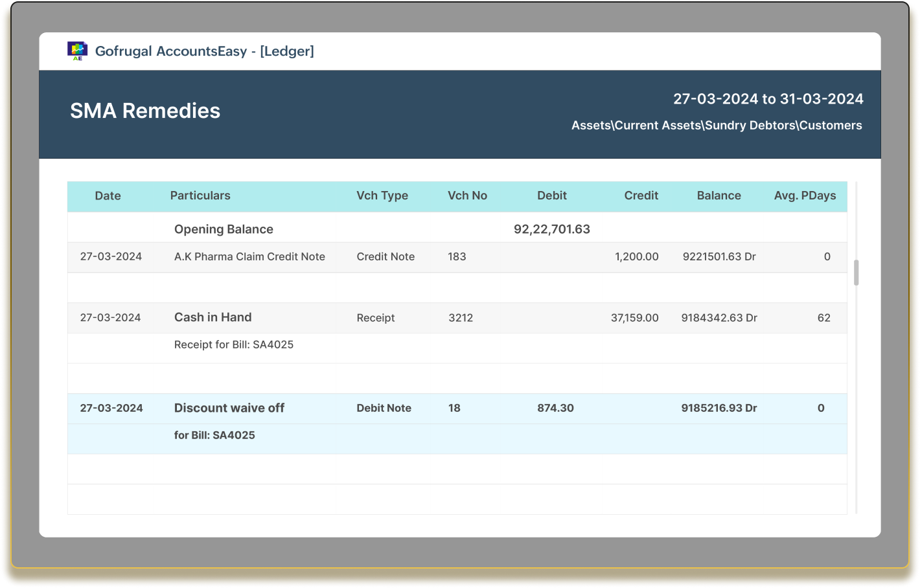Select the Opening Balance row
Image resolution: width=920 pixels, height=588 pixels.
tap(224, 229)
